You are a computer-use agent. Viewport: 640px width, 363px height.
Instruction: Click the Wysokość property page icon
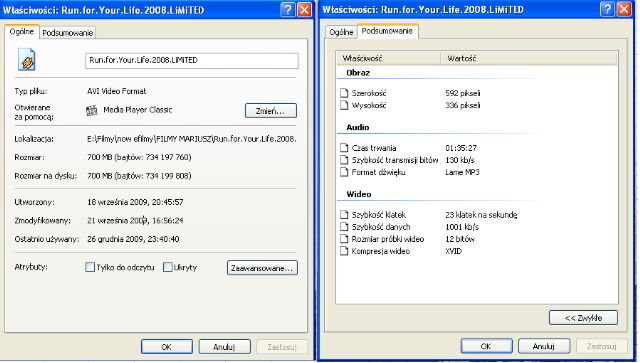(x=344, y=105)
